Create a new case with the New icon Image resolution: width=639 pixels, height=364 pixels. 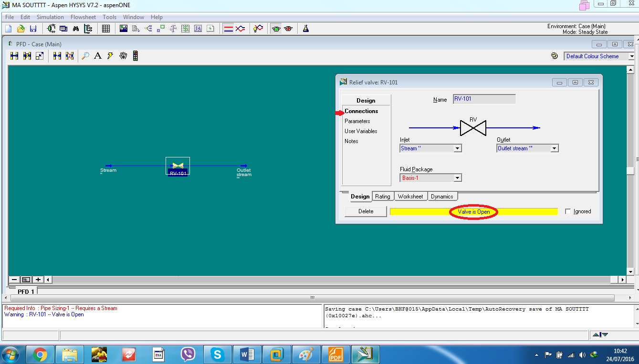coord(9,29)
